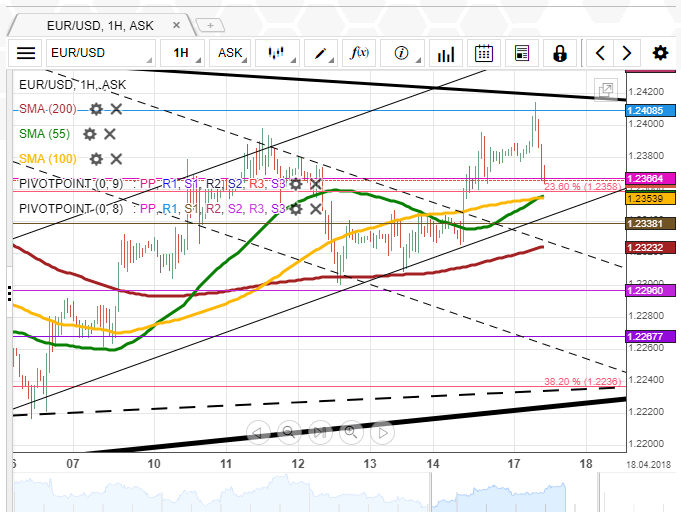This screenshot has height=518, width=681.
Task: Remove the SMA (100) indicator with its X
Action: 116,158
